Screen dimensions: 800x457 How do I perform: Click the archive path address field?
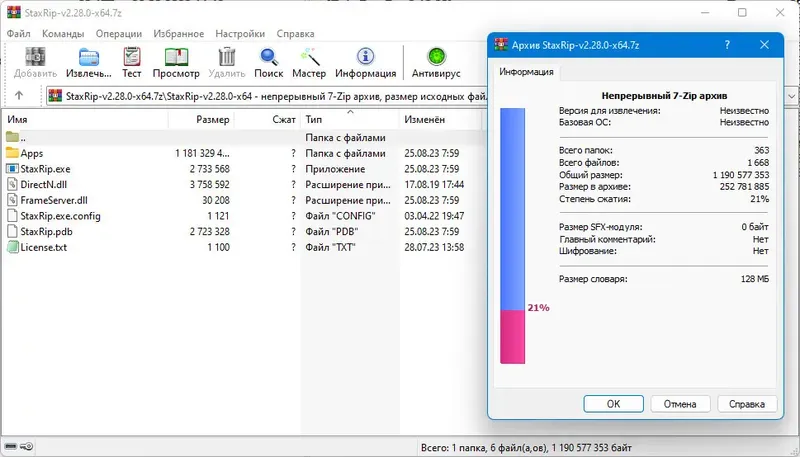(x=276, y=96)
